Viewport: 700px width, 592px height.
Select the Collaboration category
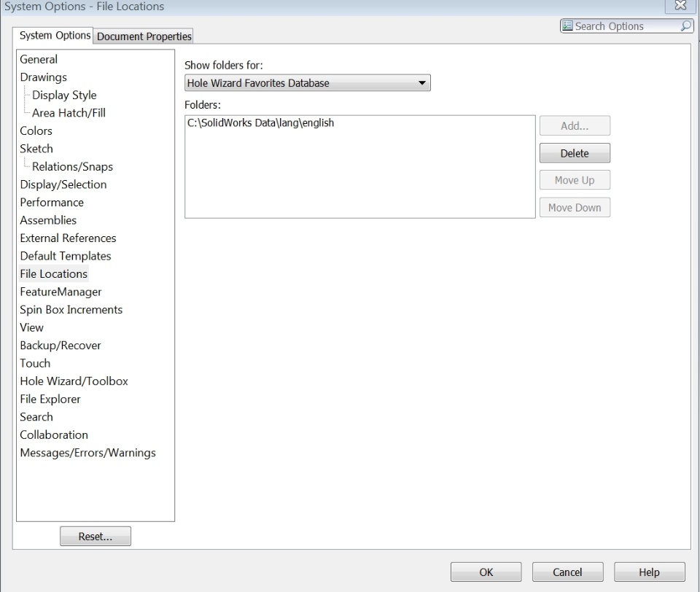tap(53, 435)
